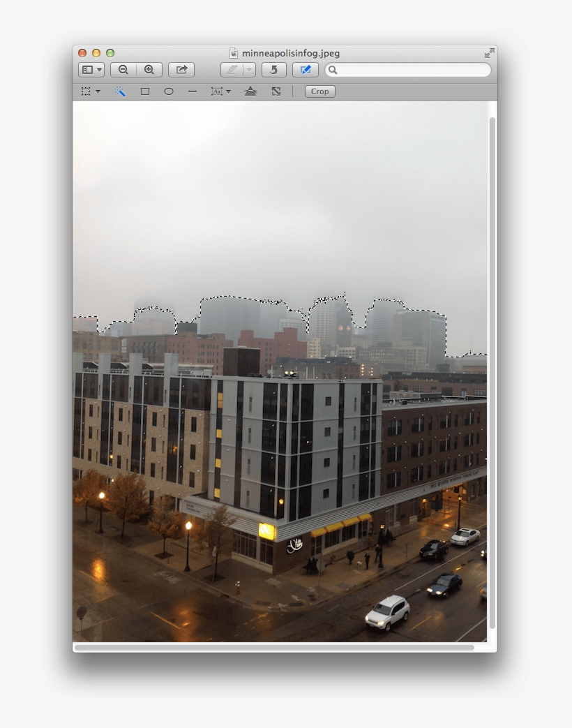Toggle the Edit Toolbar with the blue pen icon
The height and width of the screenshot is (728, 572).
click(305, 70)
